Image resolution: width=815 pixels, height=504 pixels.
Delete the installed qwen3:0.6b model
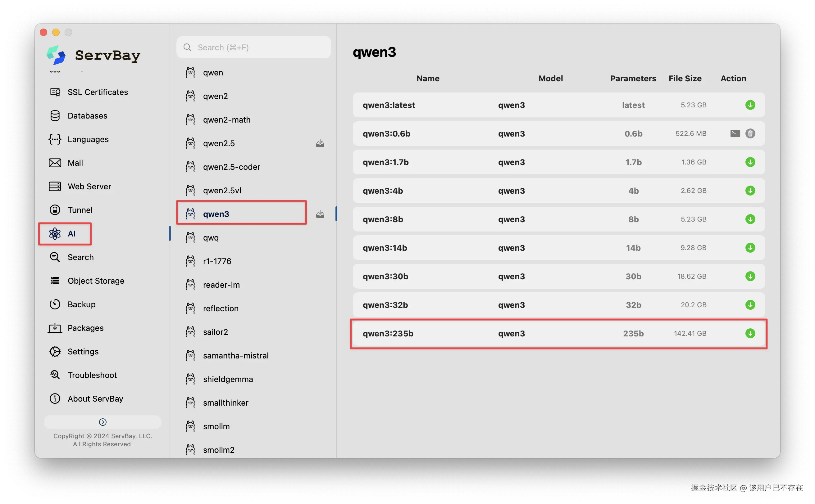750,133
